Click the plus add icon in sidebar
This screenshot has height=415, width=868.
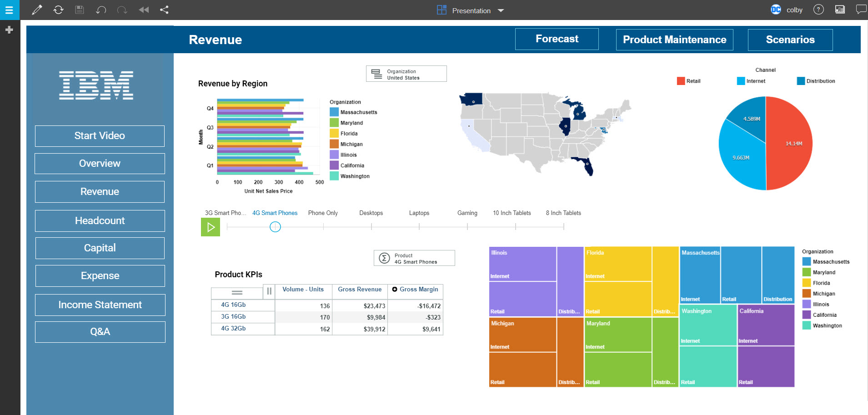coord(9,30)
